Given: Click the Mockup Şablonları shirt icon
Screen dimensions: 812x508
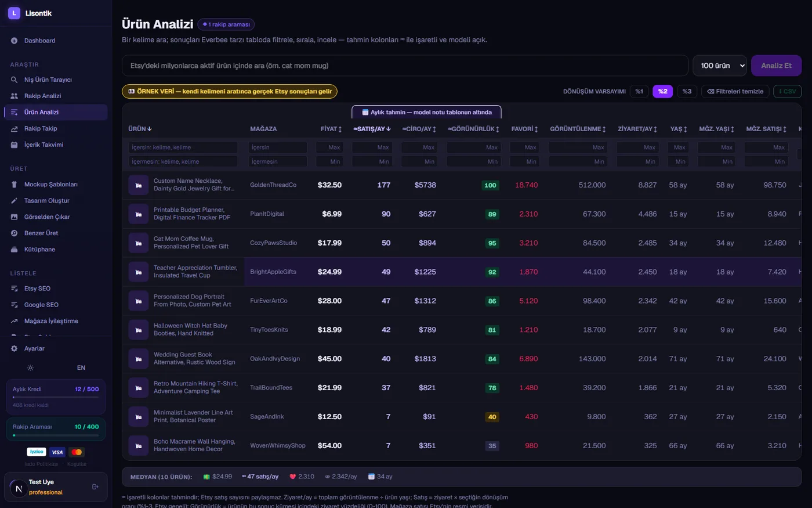Looking at the screenshot, I should [14, 184].
